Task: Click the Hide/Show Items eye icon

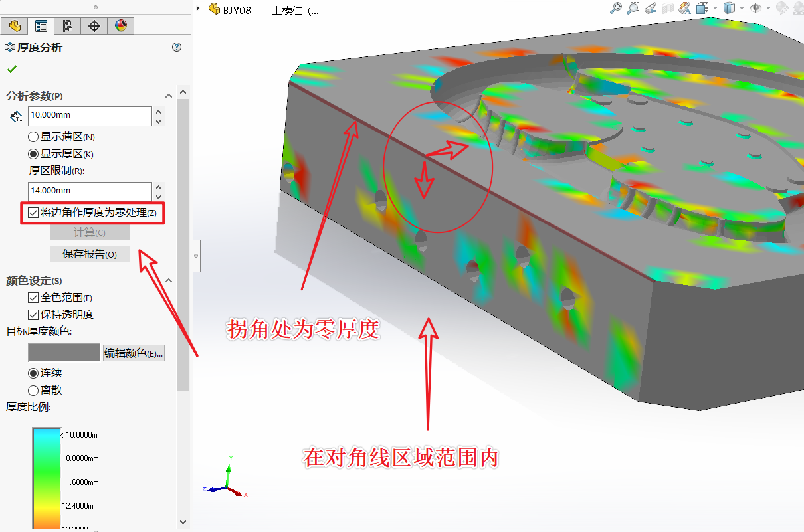Action: click(755, 8)
